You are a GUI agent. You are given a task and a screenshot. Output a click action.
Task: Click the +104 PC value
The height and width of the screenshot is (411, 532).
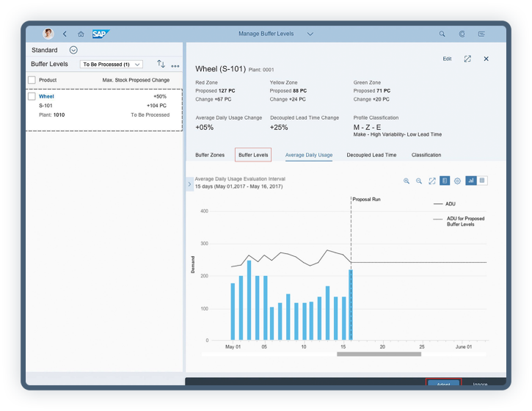click(156, 106)
